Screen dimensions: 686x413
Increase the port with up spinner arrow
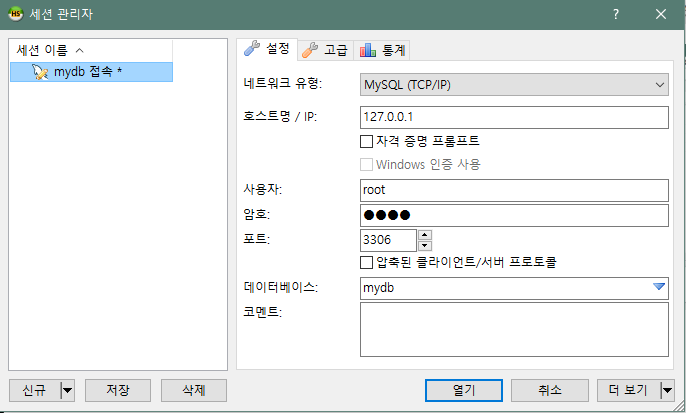[x=425, y=235]
